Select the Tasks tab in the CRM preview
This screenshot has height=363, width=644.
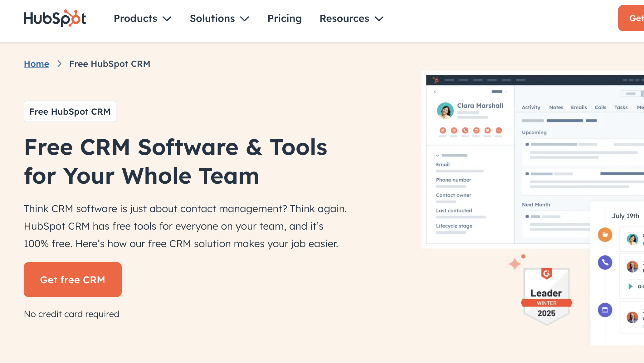621,107
